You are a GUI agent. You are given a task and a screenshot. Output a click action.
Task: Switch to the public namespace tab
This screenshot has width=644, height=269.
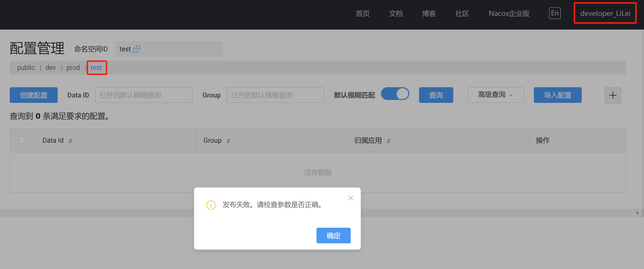26,68
